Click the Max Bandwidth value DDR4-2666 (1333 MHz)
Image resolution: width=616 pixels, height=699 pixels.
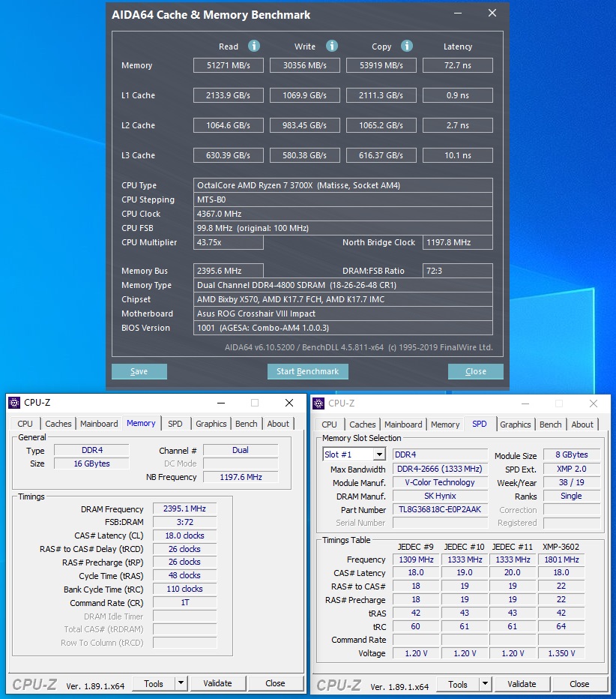click(x=440, y=469)
